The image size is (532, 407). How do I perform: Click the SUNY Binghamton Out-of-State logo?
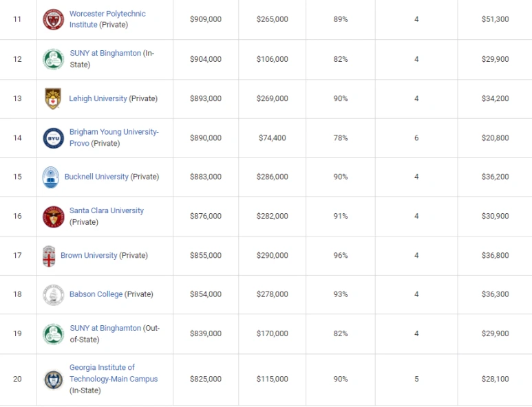click(x=53, y=334)
